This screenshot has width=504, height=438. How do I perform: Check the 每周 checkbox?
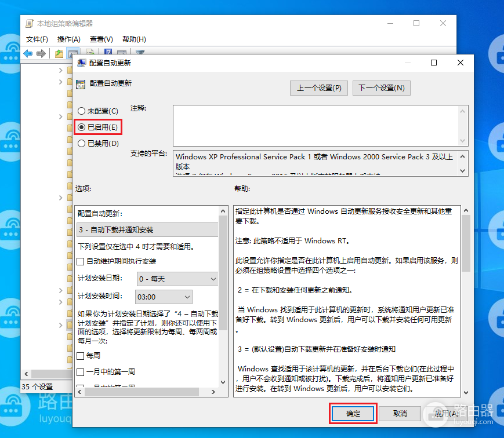(x=81, y=356)
